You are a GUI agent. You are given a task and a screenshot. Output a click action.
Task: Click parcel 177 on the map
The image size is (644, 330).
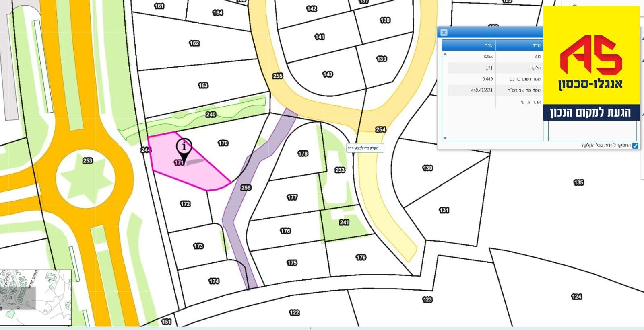[x=292, y=197]
